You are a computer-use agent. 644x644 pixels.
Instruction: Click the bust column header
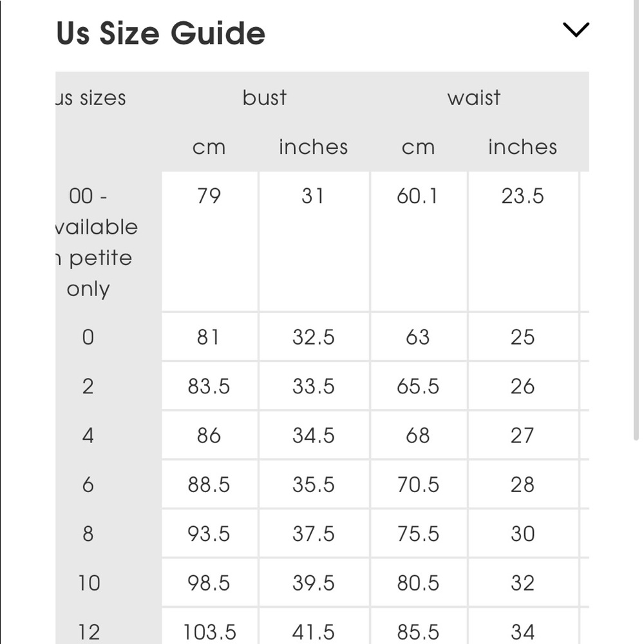coord(265,98)
